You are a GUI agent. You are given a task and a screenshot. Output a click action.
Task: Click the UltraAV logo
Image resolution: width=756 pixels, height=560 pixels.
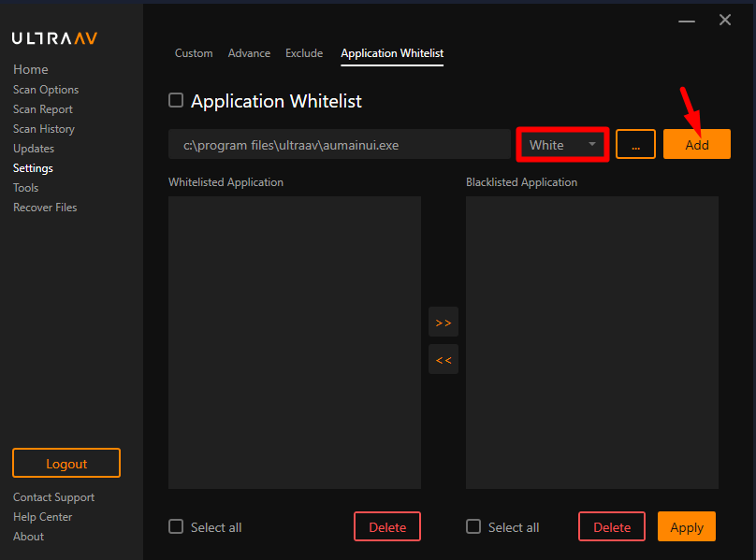pos(54,38)
